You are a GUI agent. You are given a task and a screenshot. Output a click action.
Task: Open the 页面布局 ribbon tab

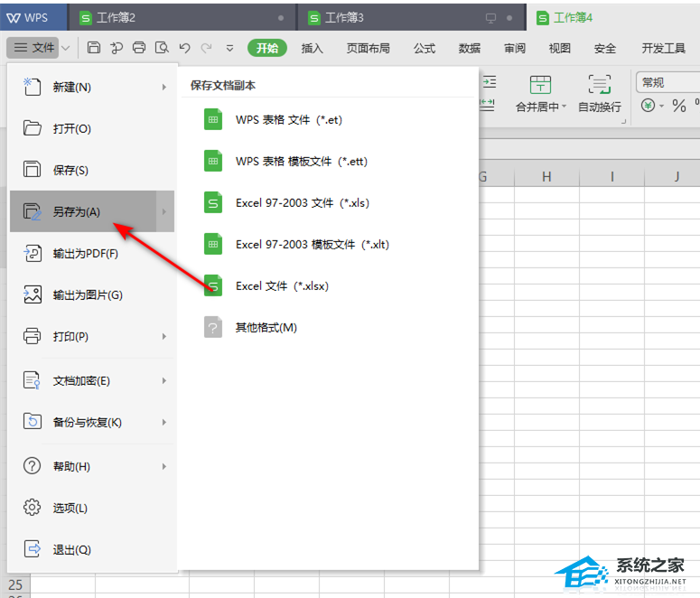pos(369,48)
